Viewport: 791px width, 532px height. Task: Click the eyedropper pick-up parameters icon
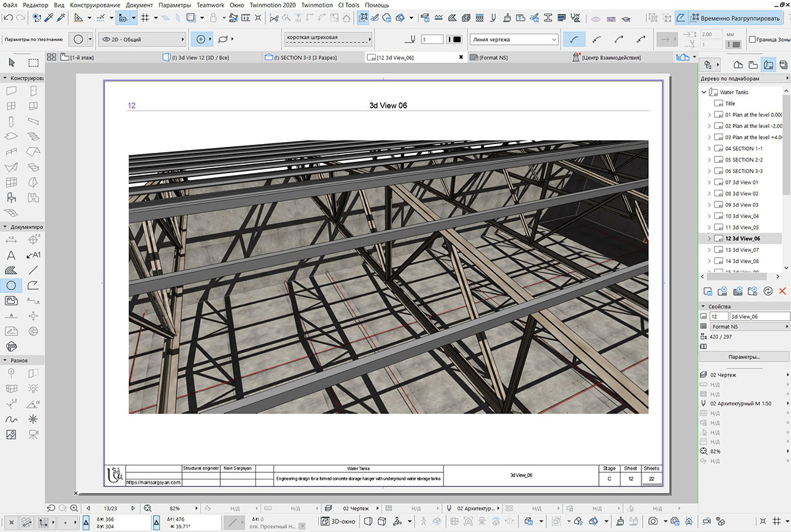[49, 18]
